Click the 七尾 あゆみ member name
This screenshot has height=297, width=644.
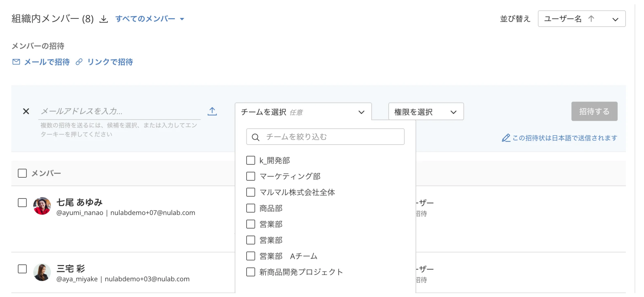(x=79, y=202)
